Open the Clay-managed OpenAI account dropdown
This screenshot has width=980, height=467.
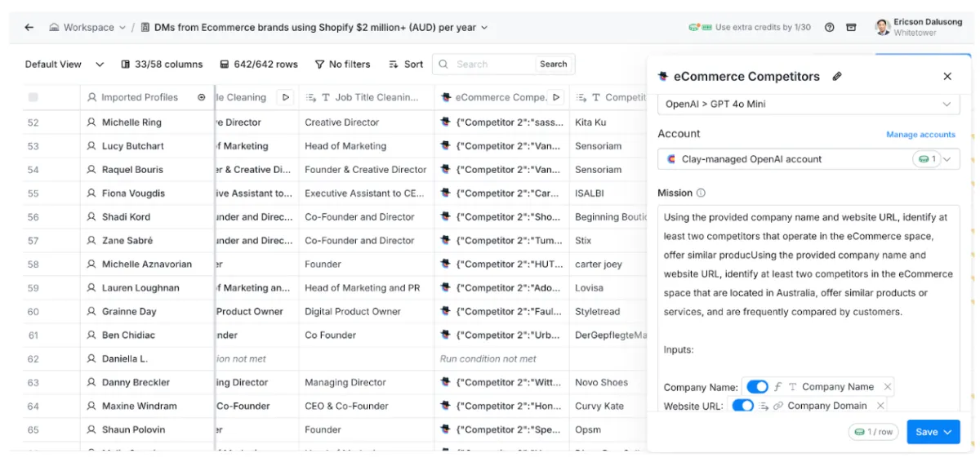pyautogui.click(x=808, y=159)
